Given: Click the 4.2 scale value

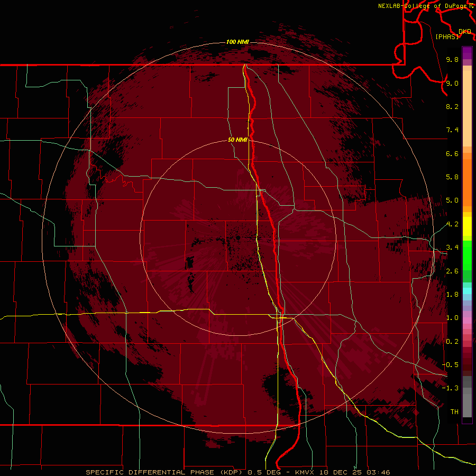Looking at the screenshot, I should 452,224.
